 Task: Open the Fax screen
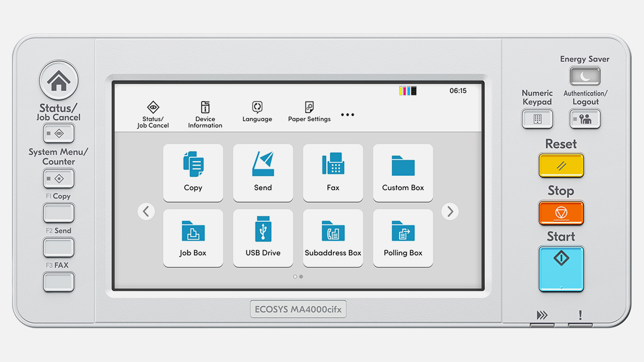coord(333,173)
